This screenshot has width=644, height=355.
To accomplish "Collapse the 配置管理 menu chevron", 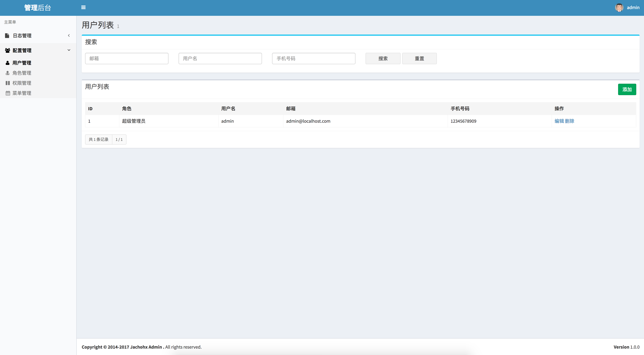I will [69, 50].
